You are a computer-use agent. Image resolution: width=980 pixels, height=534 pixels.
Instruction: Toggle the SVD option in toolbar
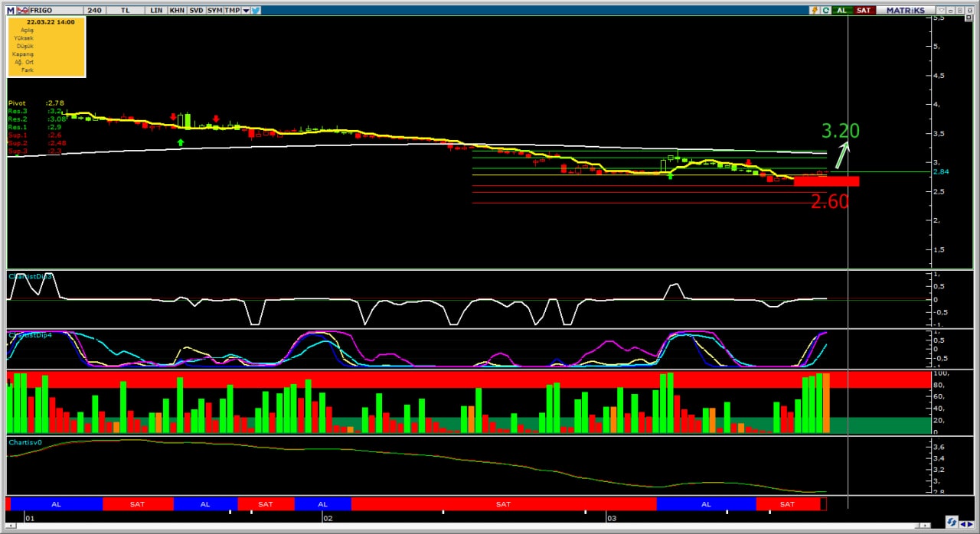pos(196,10)
